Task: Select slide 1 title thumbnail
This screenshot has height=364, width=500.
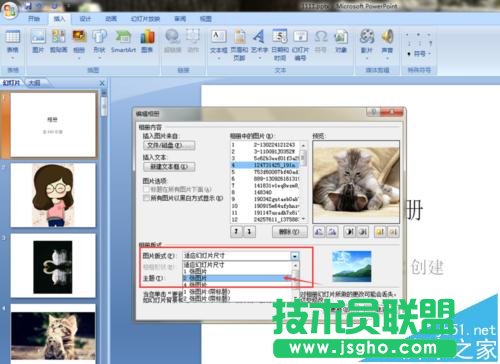Action: click(53, 124)
